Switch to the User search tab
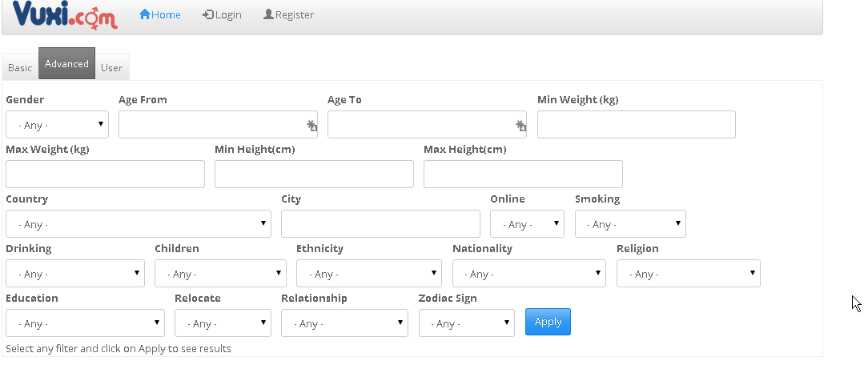The width and height of the screenshot is (868, 365). click(111, 67)
